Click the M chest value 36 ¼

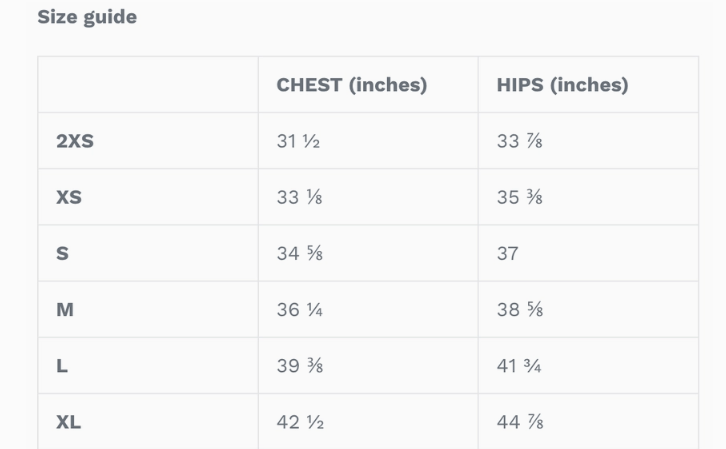299,309
